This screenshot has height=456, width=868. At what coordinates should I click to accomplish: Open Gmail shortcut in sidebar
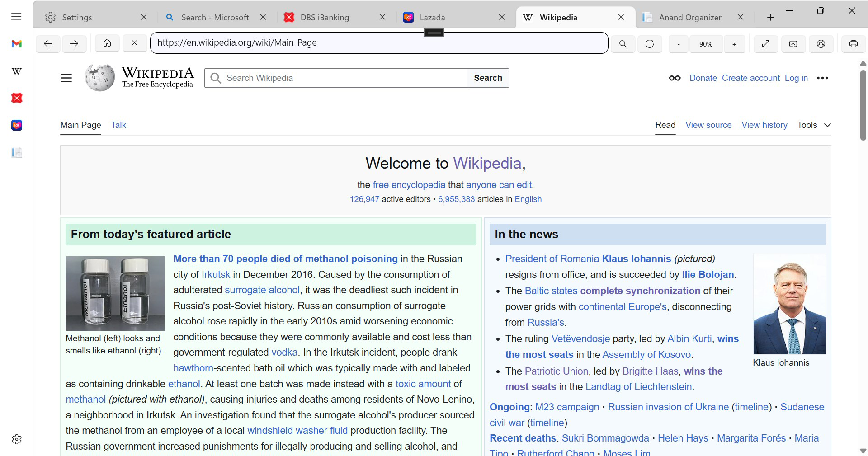coord(17,44)
